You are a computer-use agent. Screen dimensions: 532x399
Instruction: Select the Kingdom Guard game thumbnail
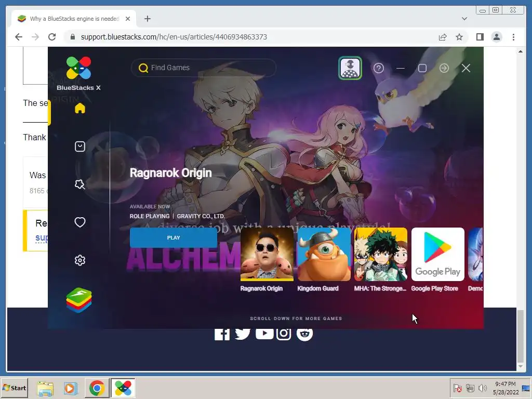tap(324, 255)
